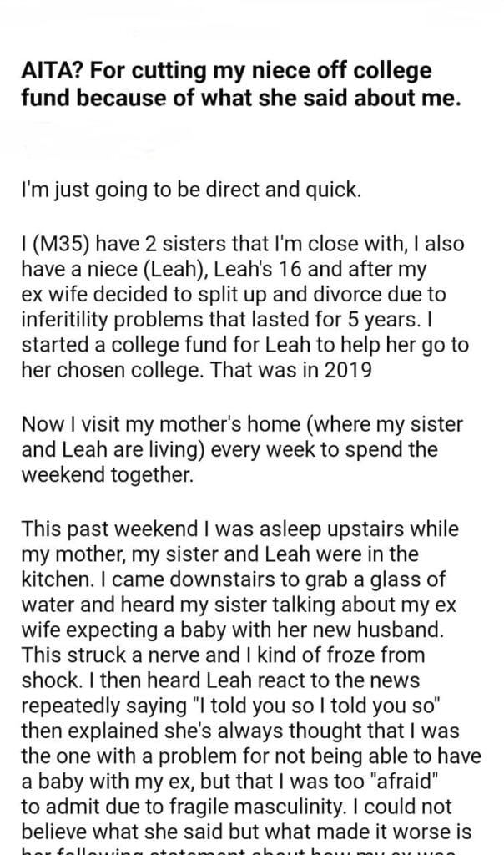Click the sentence 'I'm just going to be direct and quick.'
This screenshot has height=855, width=504.
pos(191,190)
